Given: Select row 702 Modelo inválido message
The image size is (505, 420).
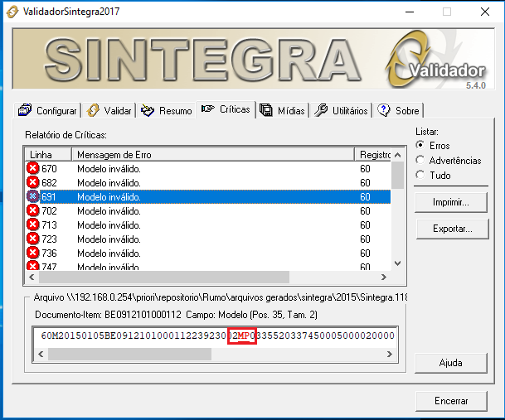Looking at the screenshot, I should pos(109,211).
